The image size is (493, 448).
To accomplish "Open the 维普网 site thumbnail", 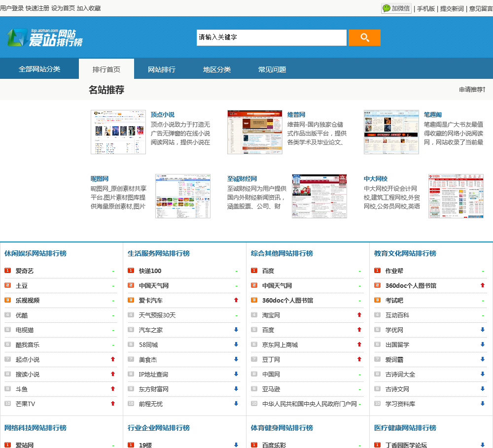I will coord(255,132).
